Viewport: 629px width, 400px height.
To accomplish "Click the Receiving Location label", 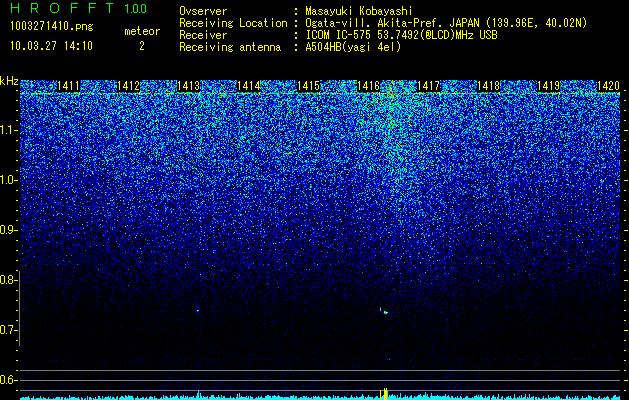I will [x=233, y=23].
